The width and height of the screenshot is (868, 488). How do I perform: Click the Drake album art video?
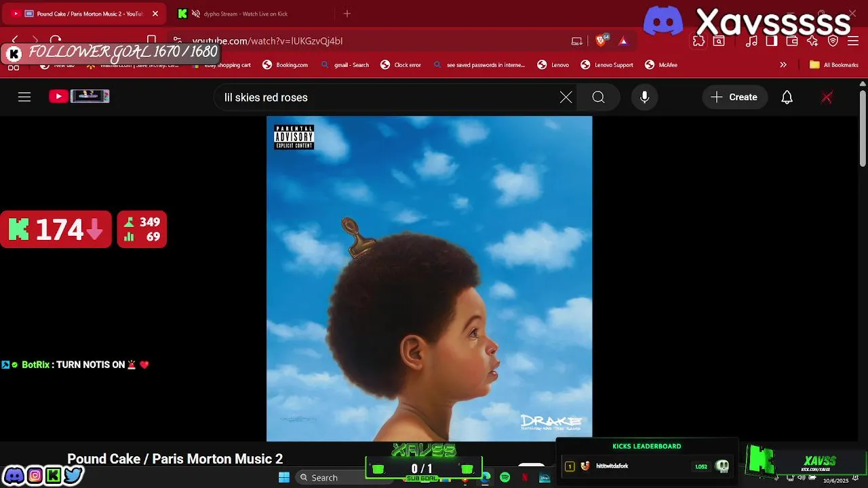(429, 279)
